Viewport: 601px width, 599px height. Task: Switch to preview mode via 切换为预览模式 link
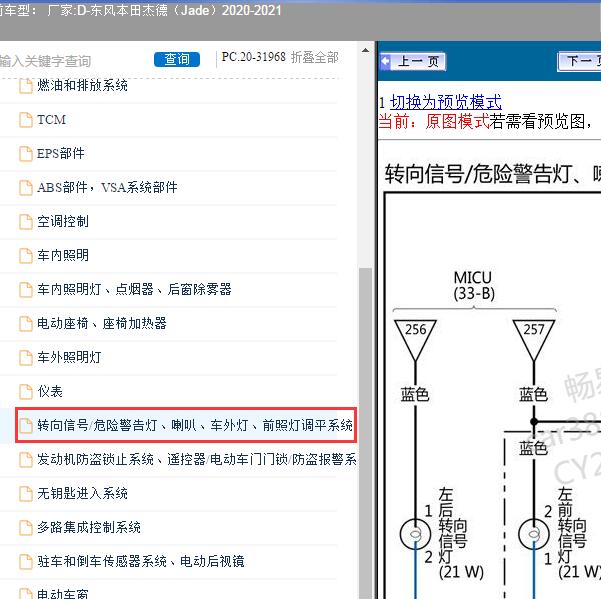point(446,102)
